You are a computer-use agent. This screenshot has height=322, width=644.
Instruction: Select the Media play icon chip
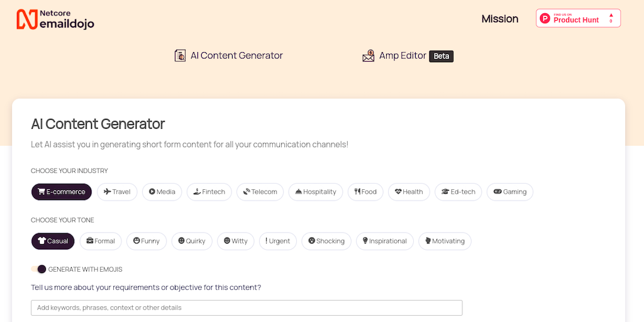click(152, 192)
